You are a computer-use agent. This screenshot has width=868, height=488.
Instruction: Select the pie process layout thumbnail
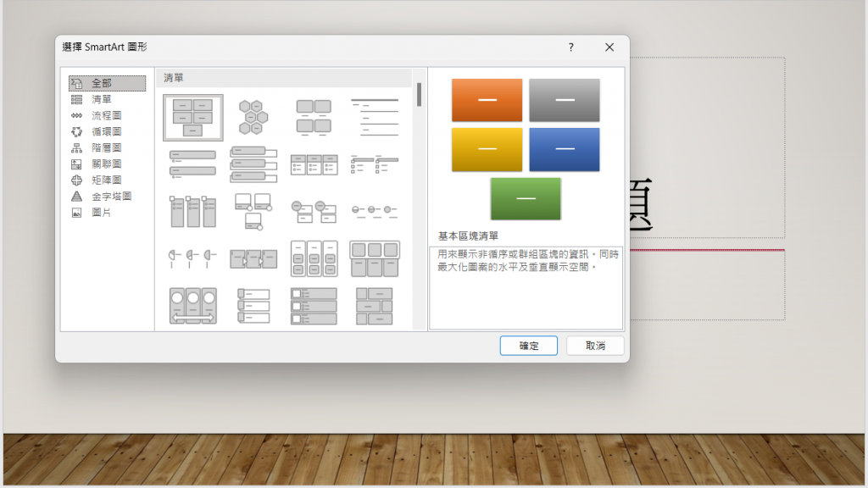point(192,258)
